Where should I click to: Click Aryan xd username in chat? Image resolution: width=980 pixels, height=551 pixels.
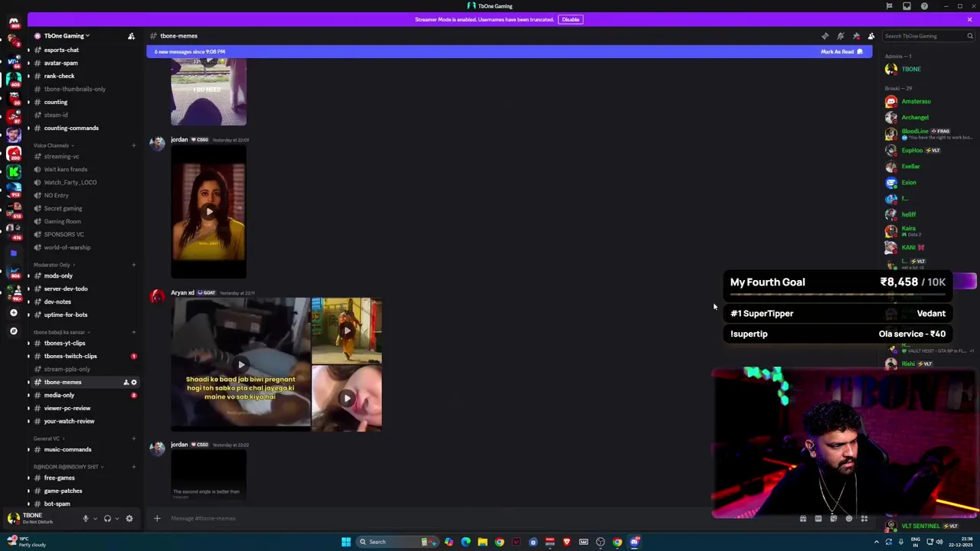pyautogui.click(x=182, y=292)
